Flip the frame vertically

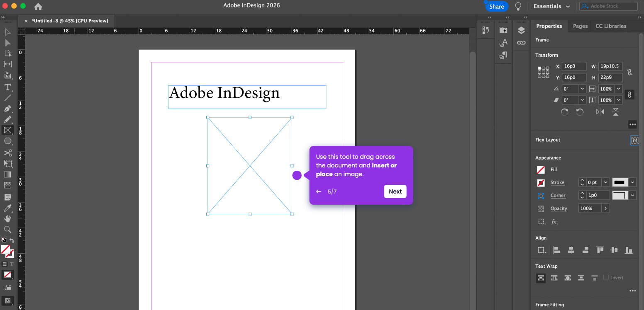pyautogui.click(x=616, y=112)
